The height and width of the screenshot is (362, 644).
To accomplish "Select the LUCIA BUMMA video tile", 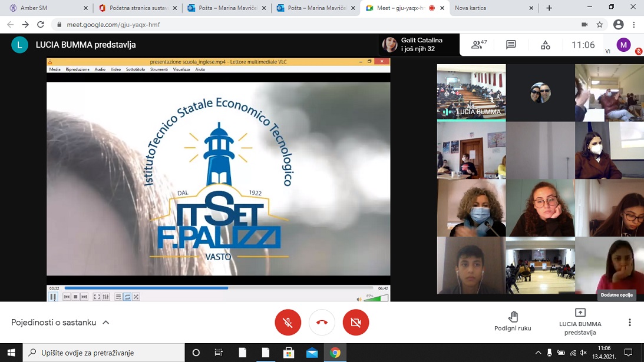I will [471, 92].
